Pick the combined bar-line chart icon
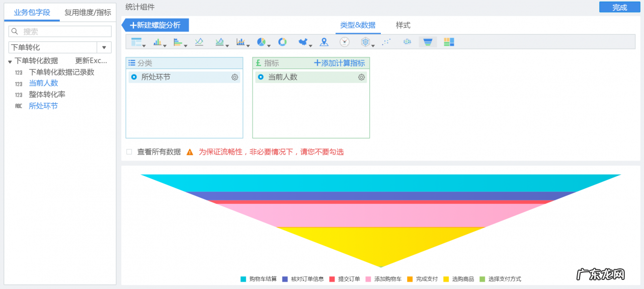Viewport: 644px width, 289px height. click(x=240, y=42)
